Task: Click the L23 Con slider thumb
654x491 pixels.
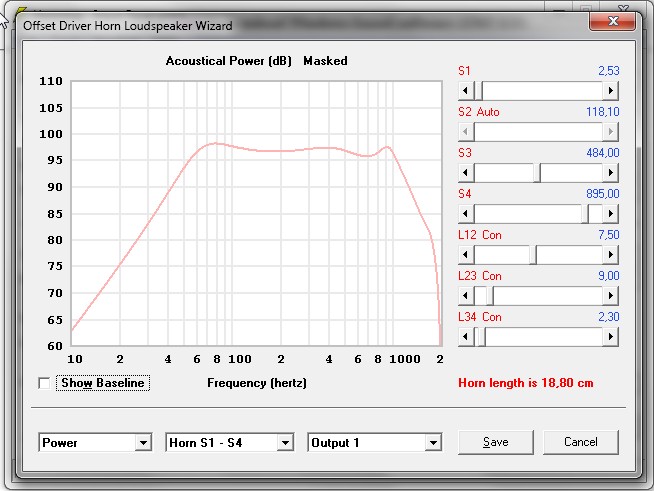Action: 490,296
